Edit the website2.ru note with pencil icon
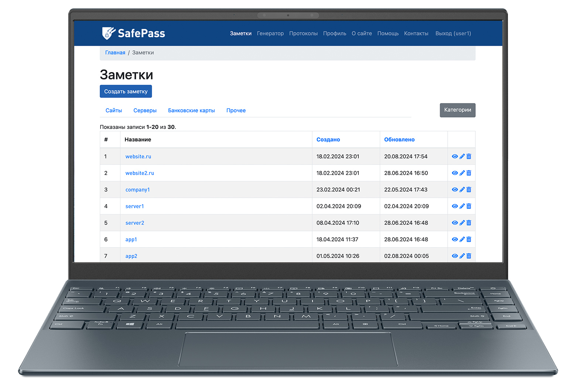The width and height of the screenshot is (574, 392). (x=462, y=173)
